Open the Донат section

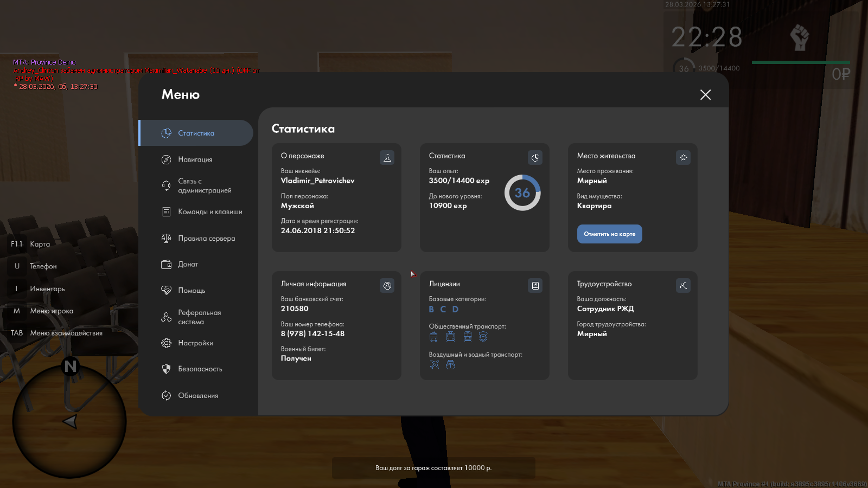click(x=188, y=265)
